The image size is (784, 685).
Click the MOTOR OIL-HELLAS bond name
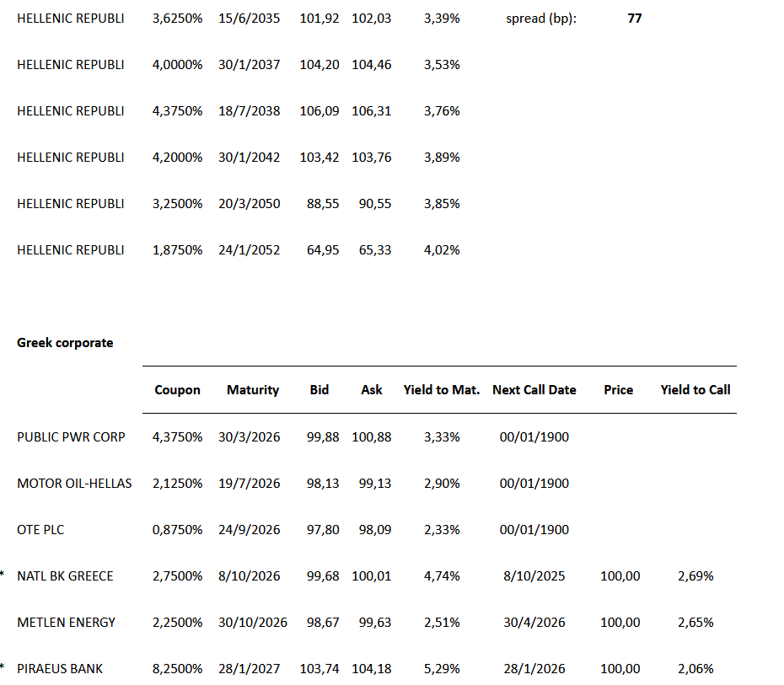click(74, 484)
